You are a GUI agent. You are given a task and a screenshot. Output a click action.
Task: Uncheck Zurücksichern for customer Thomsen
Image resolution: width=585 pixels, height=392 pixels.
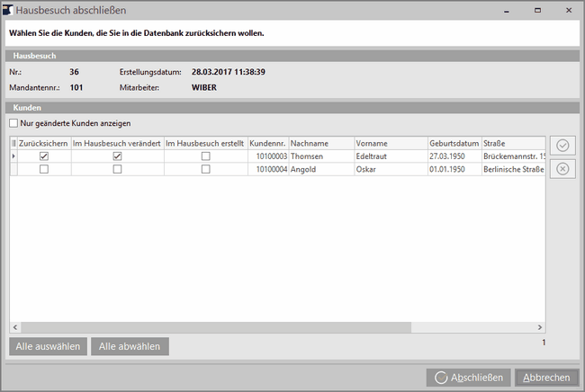[x=44, y=156]
